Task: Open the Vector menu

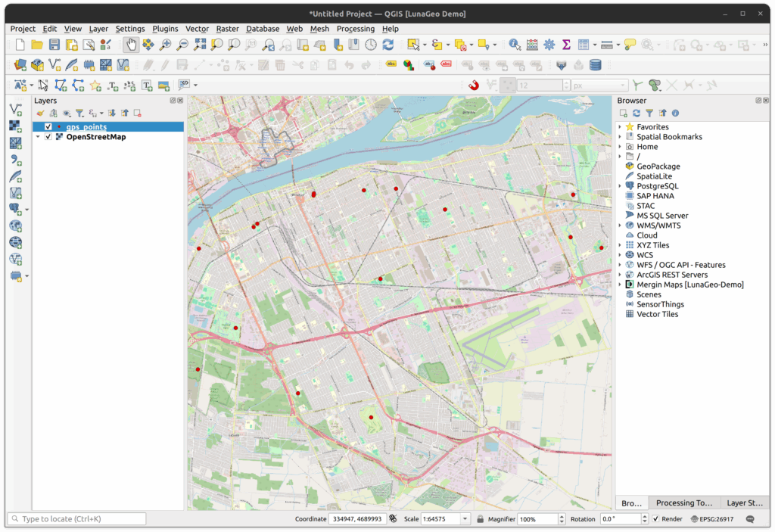Action: (x=197, y=29)
